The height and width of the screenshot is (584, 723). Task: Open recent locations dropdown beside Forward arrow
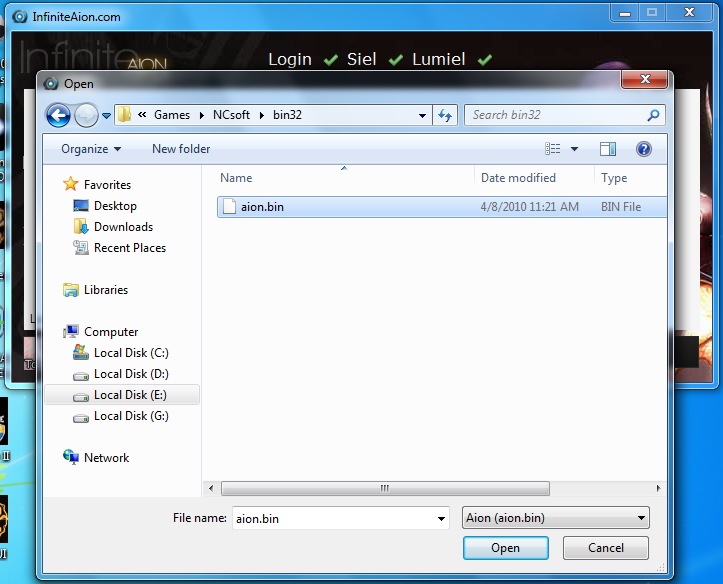tap(107, 116)
